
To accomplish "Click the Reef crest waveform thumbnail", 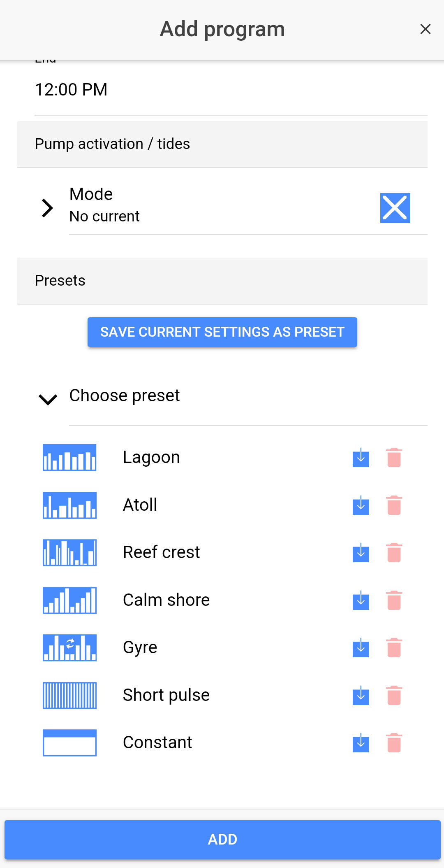I will click(69, 553).
